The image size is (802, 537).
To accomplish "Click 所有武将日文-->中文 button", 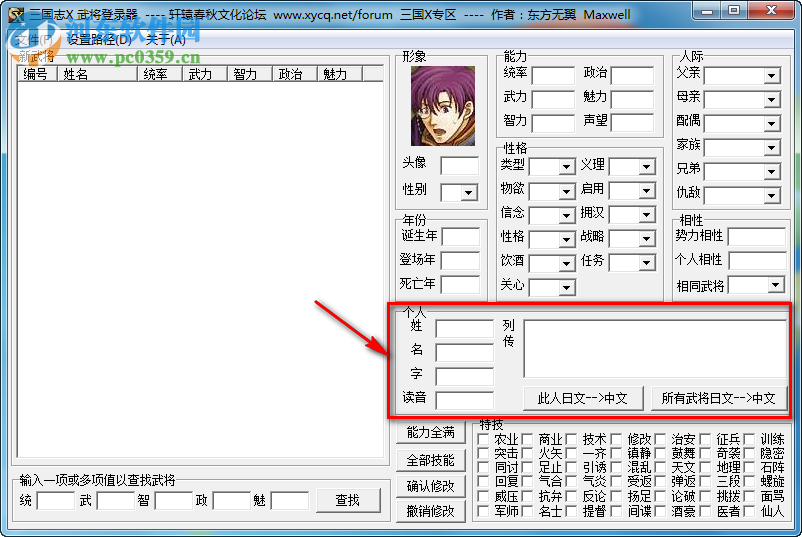I will point(719,398).
